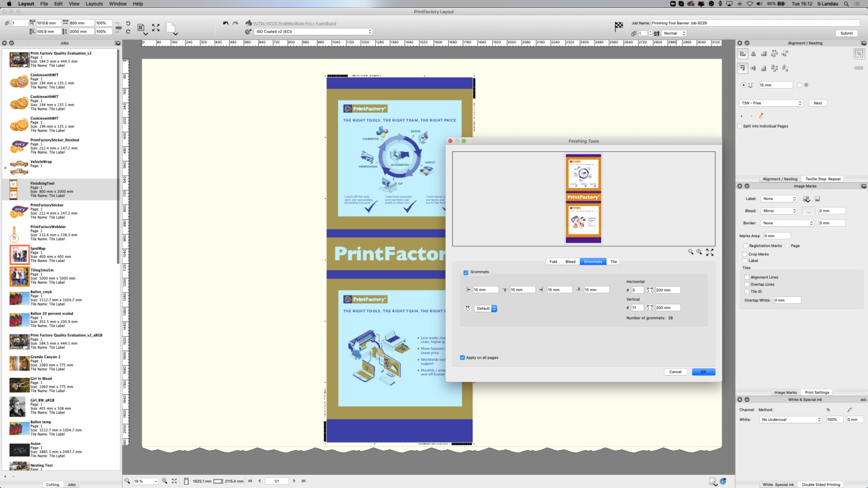Open the Layouts menu
This screenshot has width=868, height=488.
point(94,3)
